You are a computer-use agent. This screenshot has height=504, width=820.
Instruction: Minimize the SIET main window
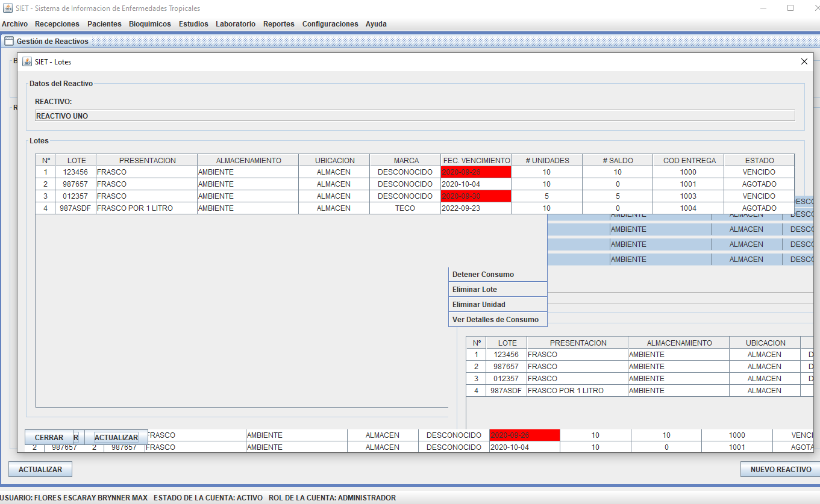tap(763, 8)
